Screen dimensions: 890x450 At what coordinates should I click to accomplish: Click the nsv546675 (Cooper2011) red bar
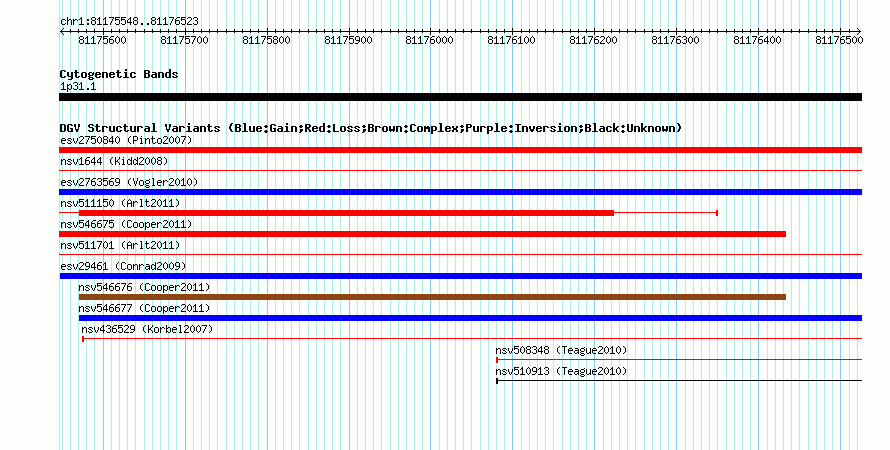click(422, 234)
